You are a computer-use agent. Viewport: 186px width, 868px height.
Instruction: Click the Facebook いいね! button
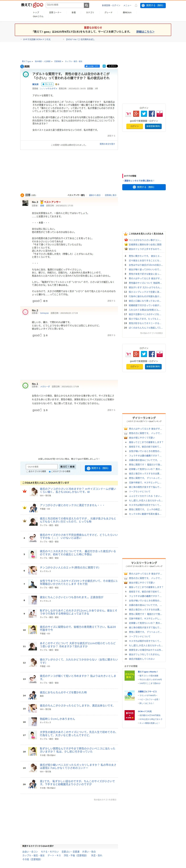coord(92,66)
